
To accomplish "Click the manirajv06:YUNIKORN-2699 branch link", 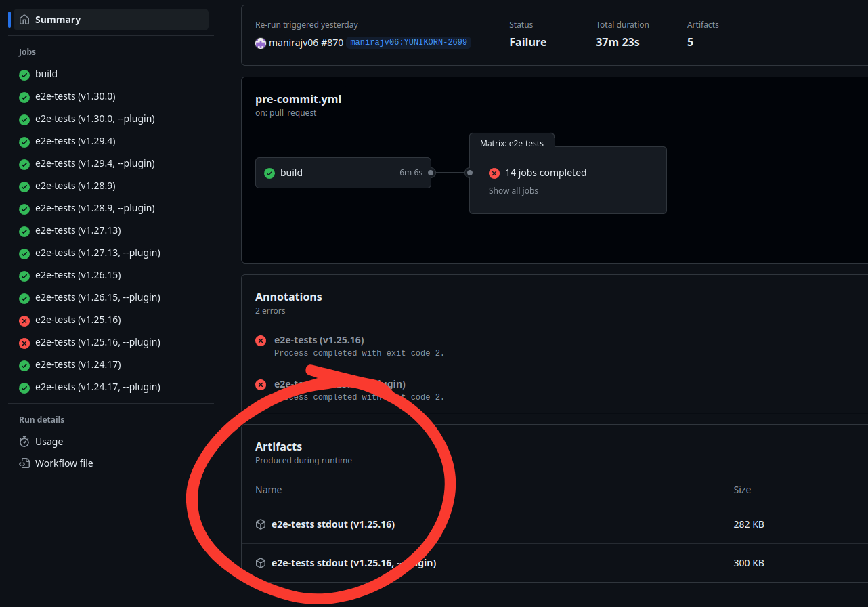I will pyautogui.click(x=408, y=42).
